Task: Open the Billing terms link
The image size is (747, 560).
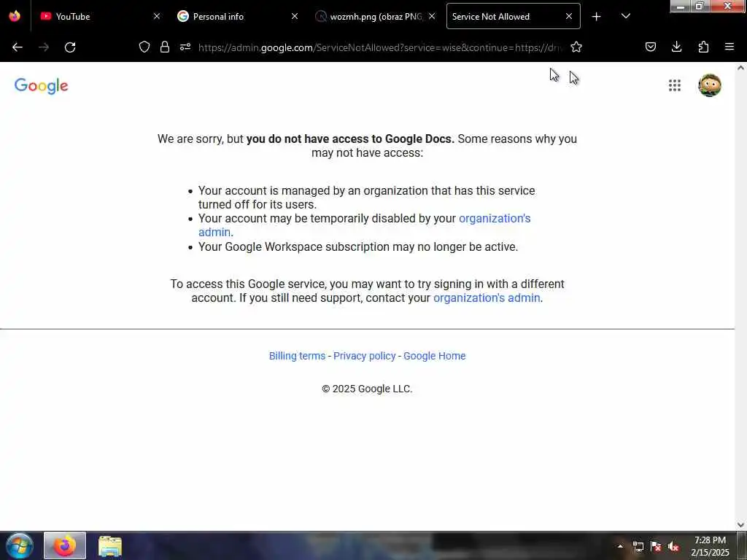Action: point(298,356)
